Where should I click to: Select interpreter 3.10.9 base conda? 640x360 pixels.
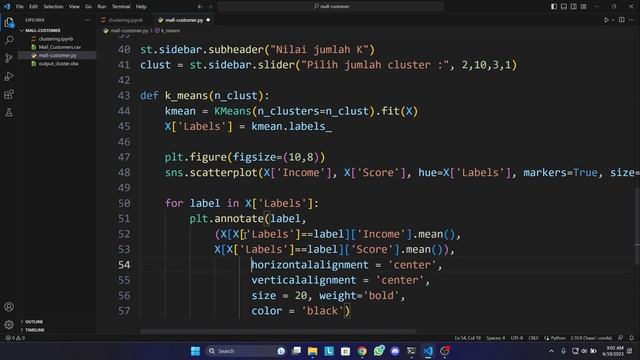(591, 338)
